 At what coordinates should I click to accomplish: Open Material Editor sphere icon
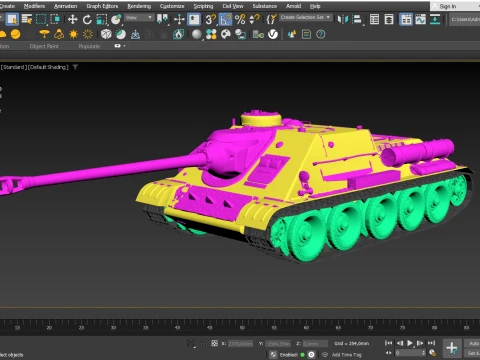point(197,34)
